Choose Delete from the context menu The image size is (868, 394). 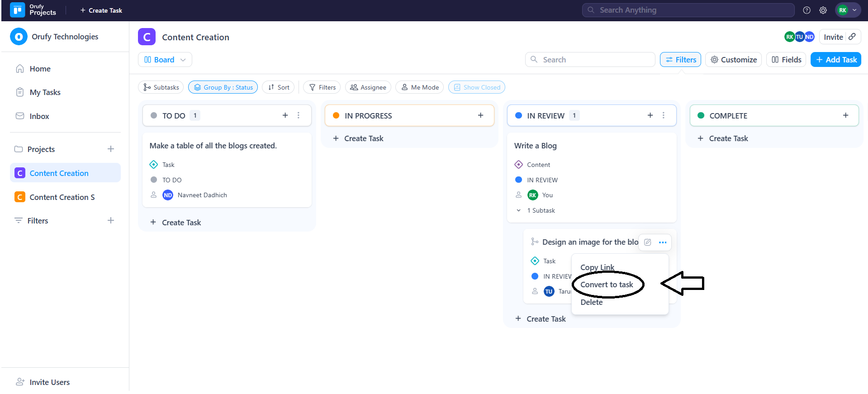[x=591, y=302]
